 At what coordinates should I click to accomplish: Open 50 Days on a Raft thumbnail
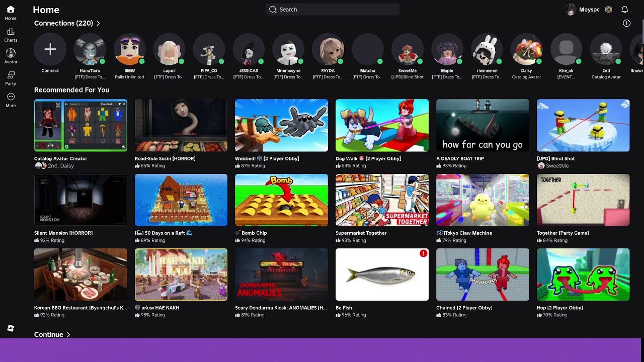point(181,200)
